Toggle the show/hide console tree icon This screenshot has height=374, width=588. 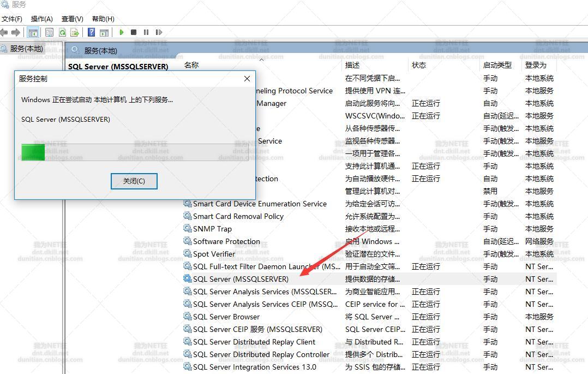click(x=33, y=32)
